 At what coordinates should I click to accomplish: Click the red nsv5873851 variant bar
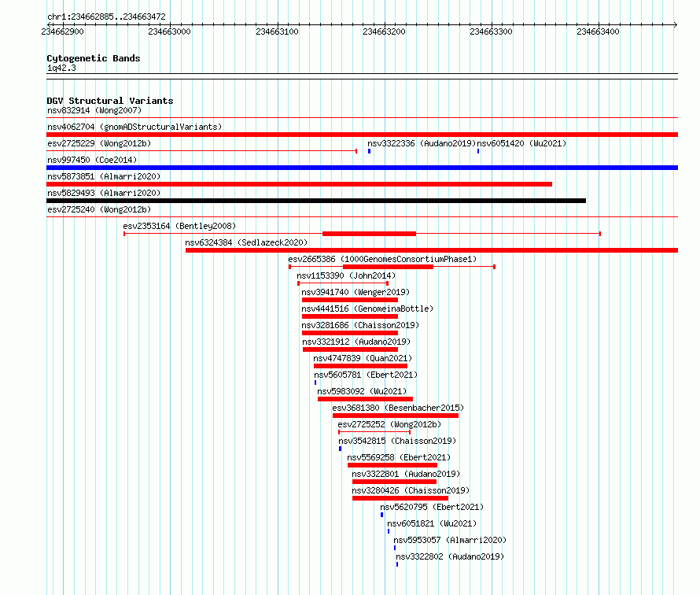[299, 184]
